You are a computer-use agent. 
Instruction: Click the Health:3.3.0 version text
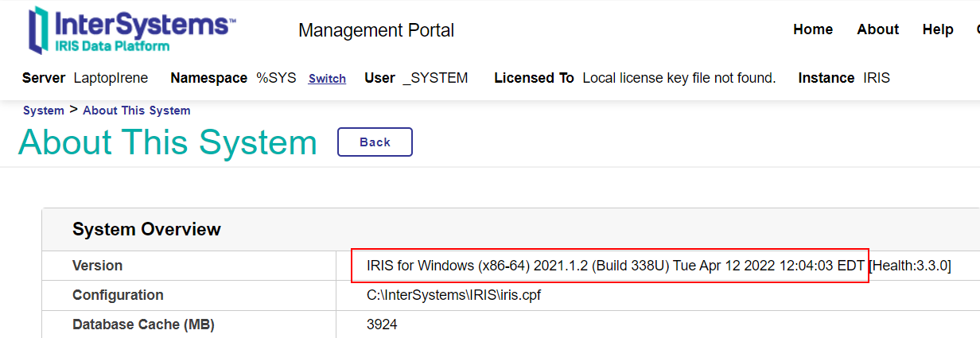pyautogui.click(x=910, y=266)
